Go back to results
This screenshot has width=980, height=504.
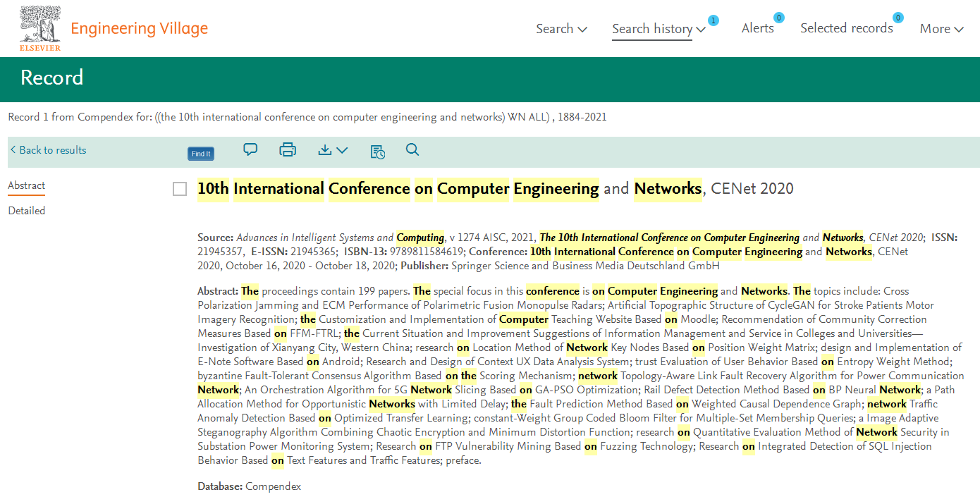click(x=48, y=150)
